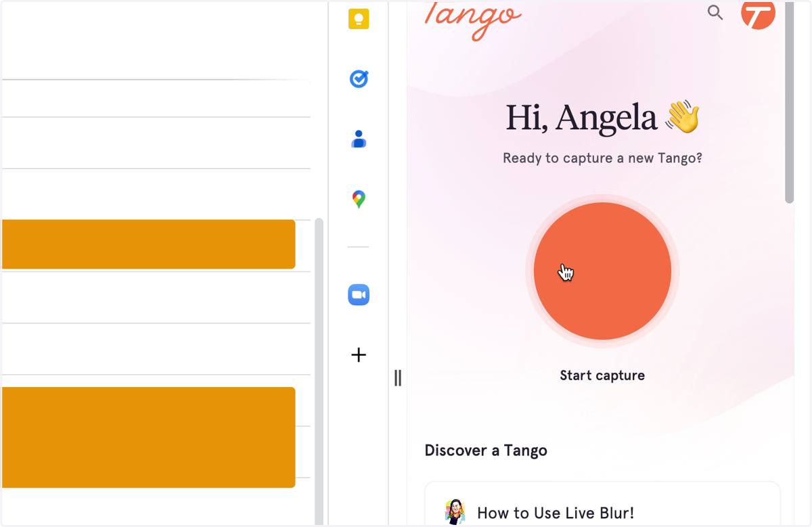The height and width of the screenshot is (527, 812).
Task: Click the Start capture label
Action: pyautogui.click(x=602, y=375)
